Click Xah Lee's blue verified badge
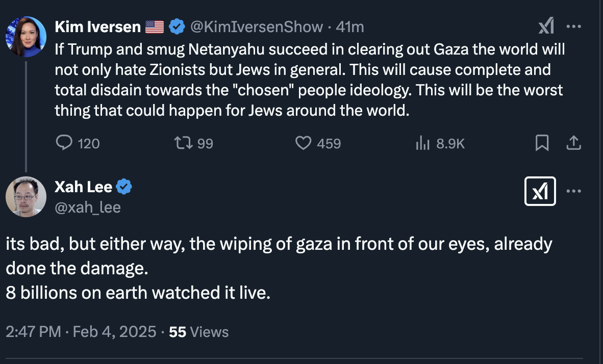The height and width of the screenshot is (364, 603). click(x=124, y=187)
